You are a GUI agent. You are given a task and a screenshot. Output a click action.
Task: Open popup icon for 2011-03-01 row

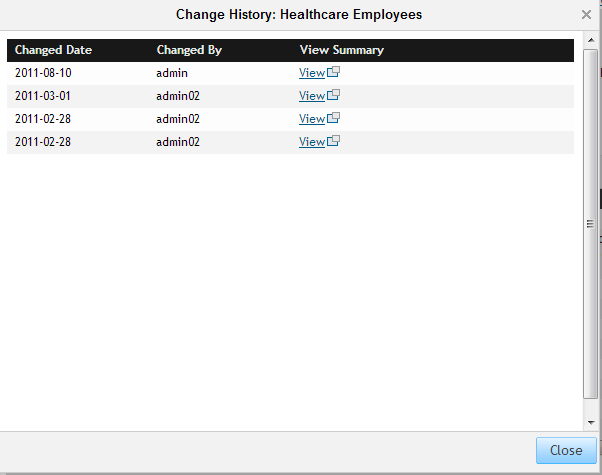coord(333,95)
